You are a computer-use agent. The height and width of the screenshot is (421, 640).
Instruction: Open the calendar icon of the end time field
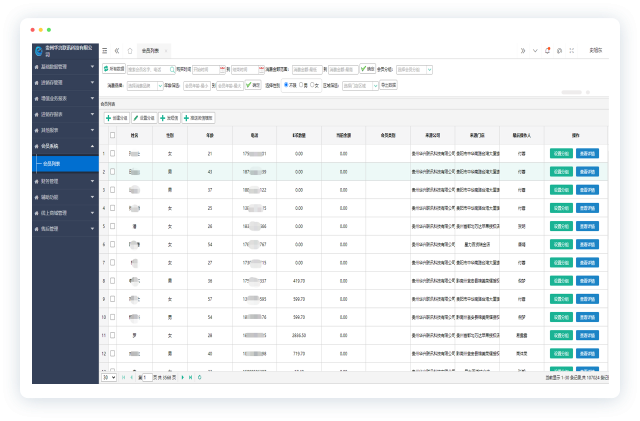(261, 70)
